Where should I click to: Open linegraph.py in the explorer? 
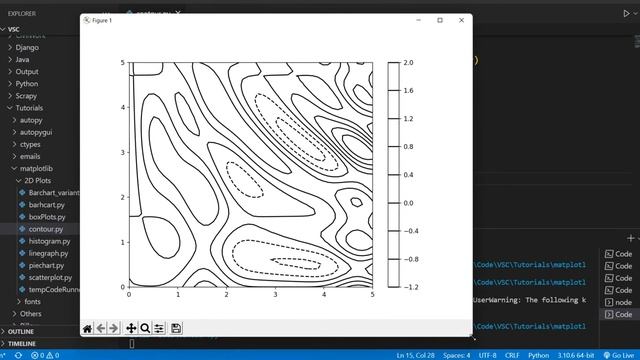click(x=48, y=253)
